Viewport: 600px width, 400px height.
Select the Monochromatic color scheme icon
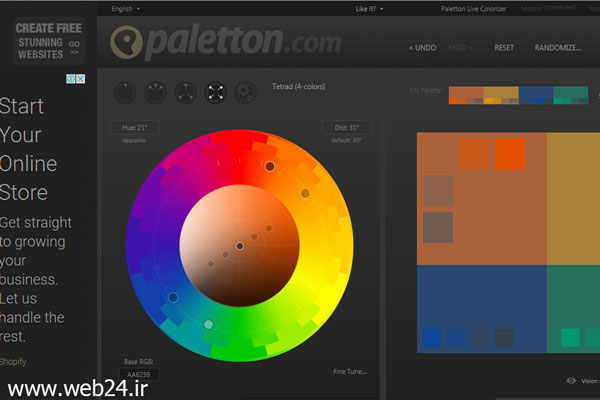125,93
